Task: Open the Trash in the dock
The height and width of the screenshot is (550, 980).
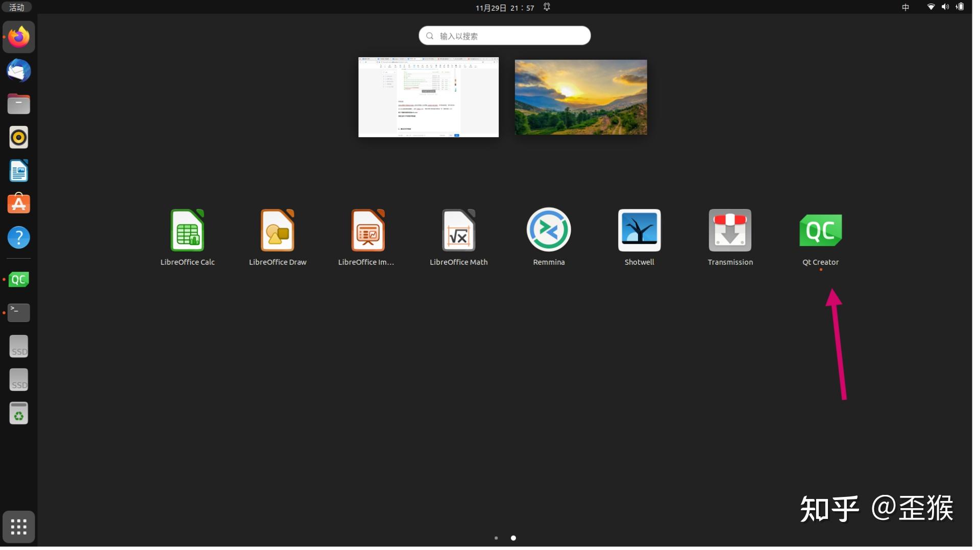Action: (19, 413)
